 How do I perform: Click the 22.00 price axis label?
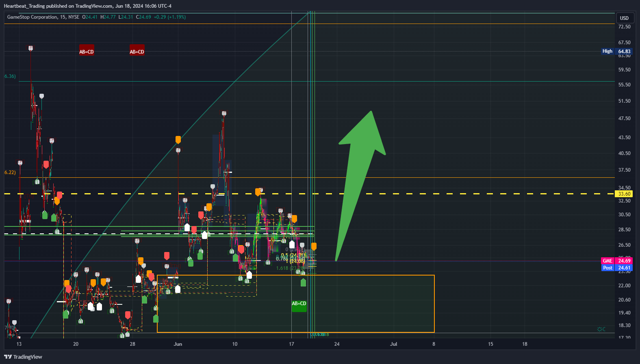point(624,286)
